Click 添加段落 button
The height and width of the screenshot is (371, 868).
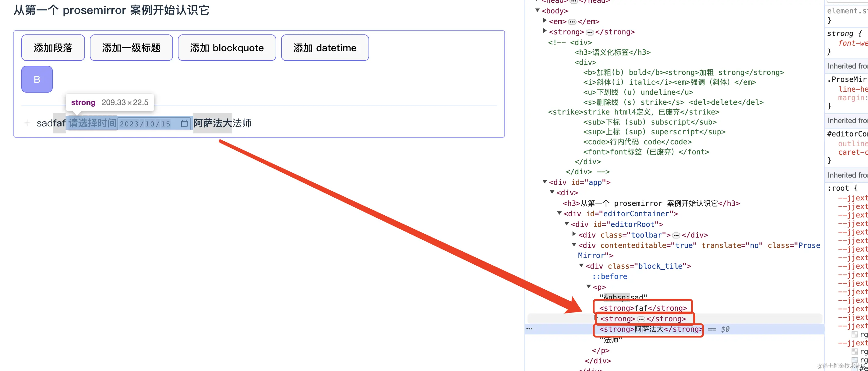[x=53, y=48]
